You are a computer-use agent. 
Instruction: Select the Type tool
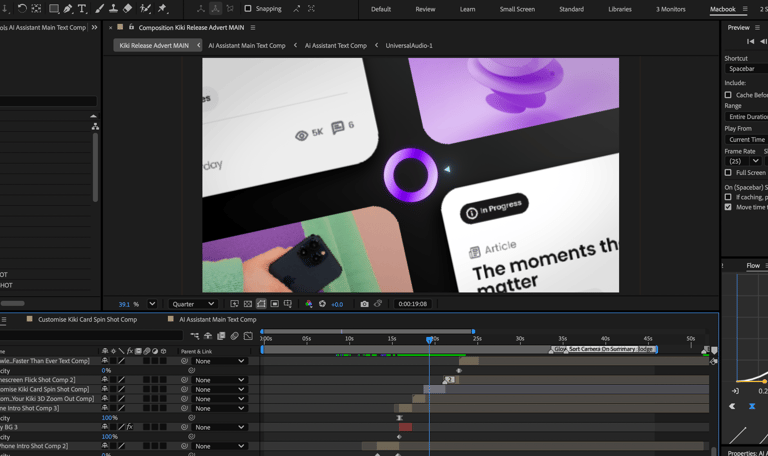82,8
